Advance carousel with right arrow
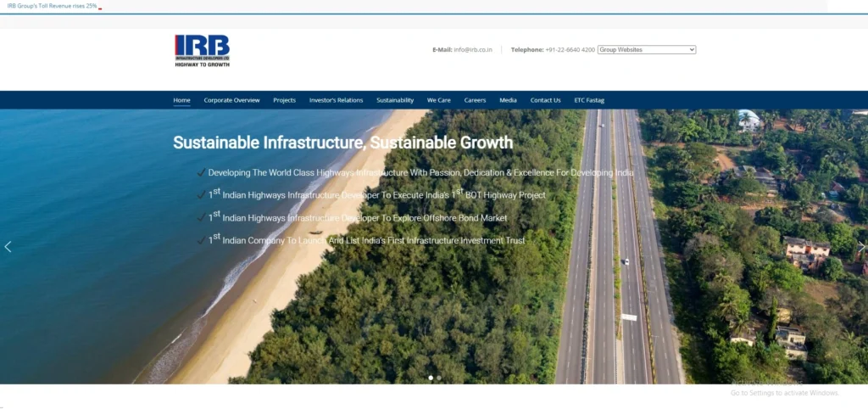 tap(861, 247)
